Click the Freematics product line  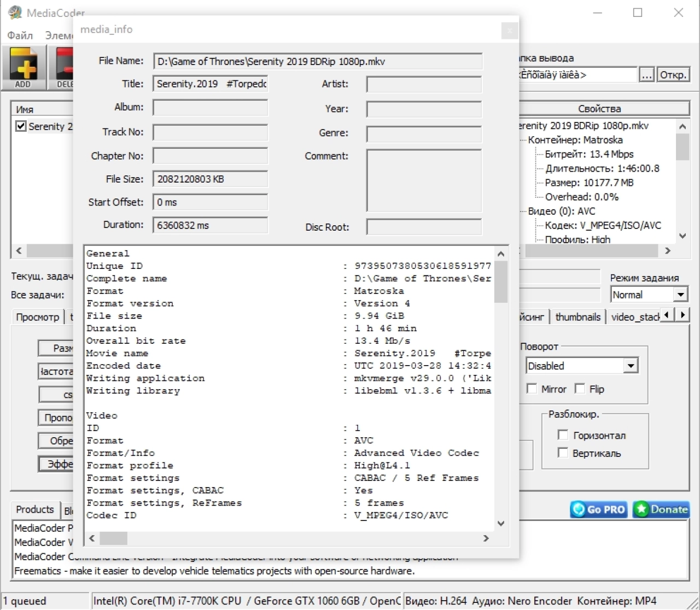[214, 571]
